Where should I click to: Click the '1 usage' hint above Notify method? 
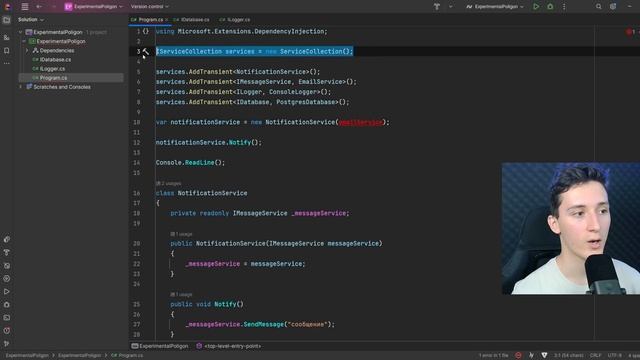pos(181,294)
